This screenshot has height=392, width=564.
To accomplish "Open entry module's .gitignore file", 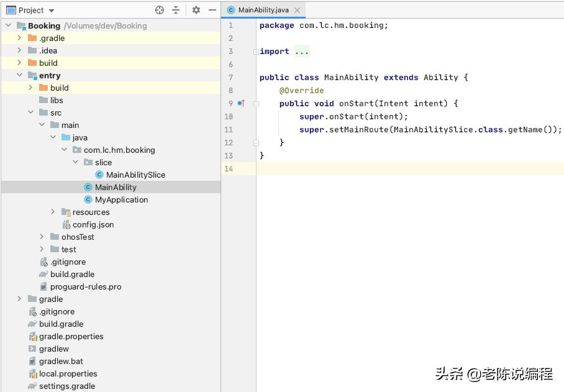I will point(68,262).
